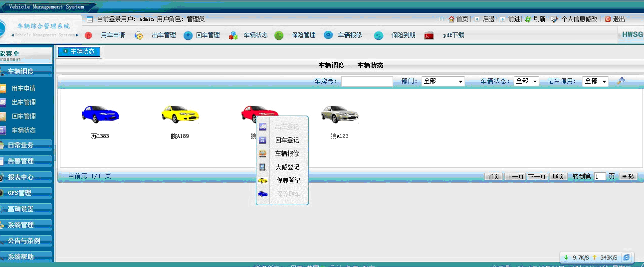Select 保养登记 from the context menu
The image size is (644, 267).
(288, 180)
